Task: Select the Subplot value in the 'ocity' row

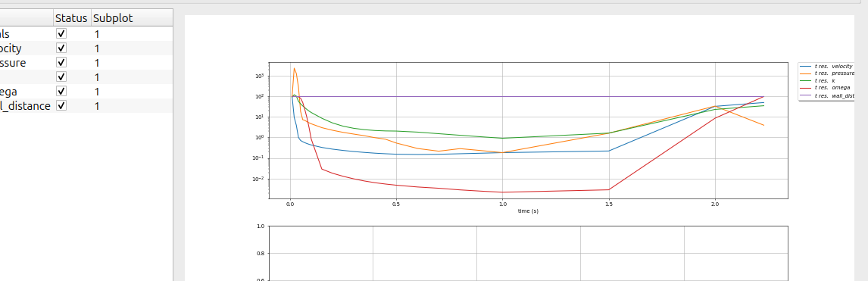Action: (x=97, y=48)
